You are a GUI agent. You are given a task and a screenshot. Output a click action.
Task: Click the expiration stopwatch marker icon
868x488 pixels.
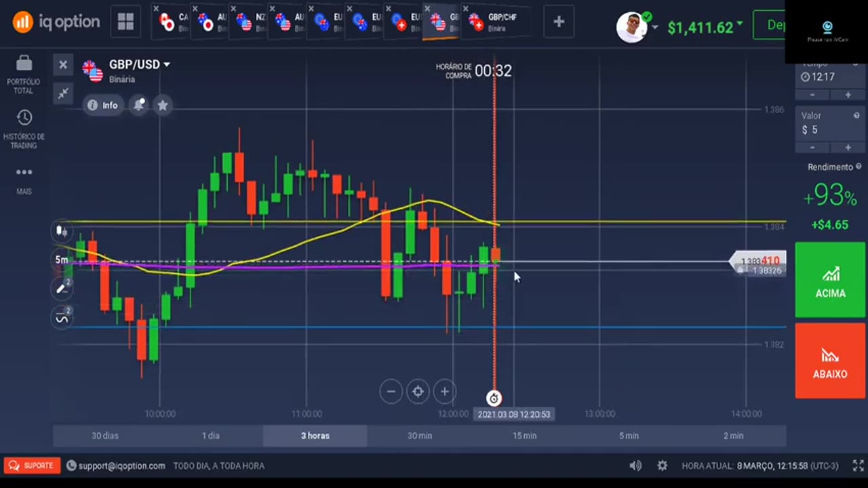(x=494, y=399)
